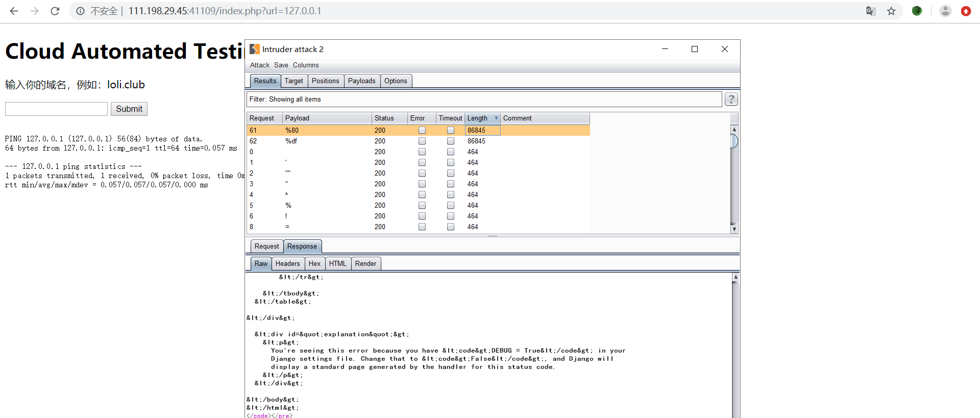Image resolution: width=980 pixels, height=418 pixels.
Task: Click the domain input field on web page
Action: [x=56, y=109]
